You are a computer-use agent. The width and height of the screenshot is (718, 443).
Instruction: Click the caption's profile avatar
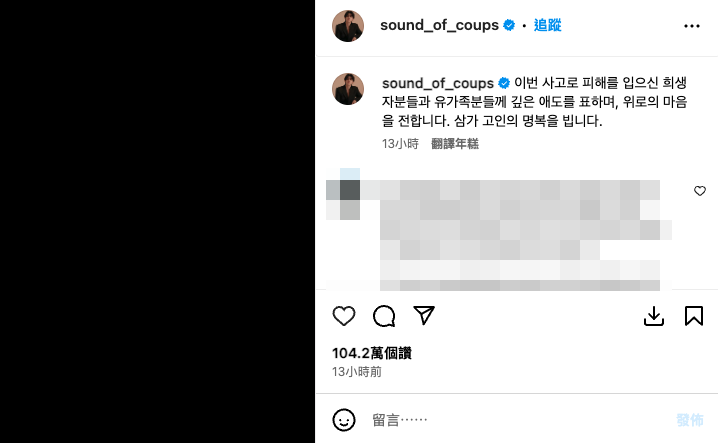point(348,89)
